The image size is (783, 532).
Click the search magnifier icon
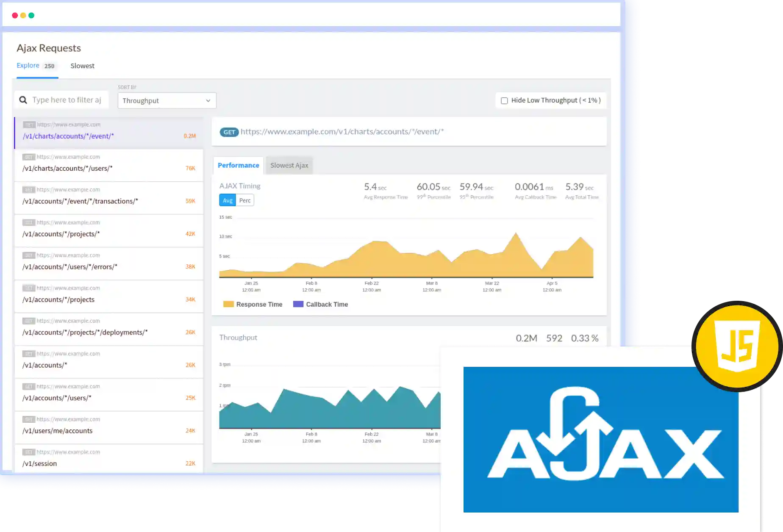[x=23, y=100]
